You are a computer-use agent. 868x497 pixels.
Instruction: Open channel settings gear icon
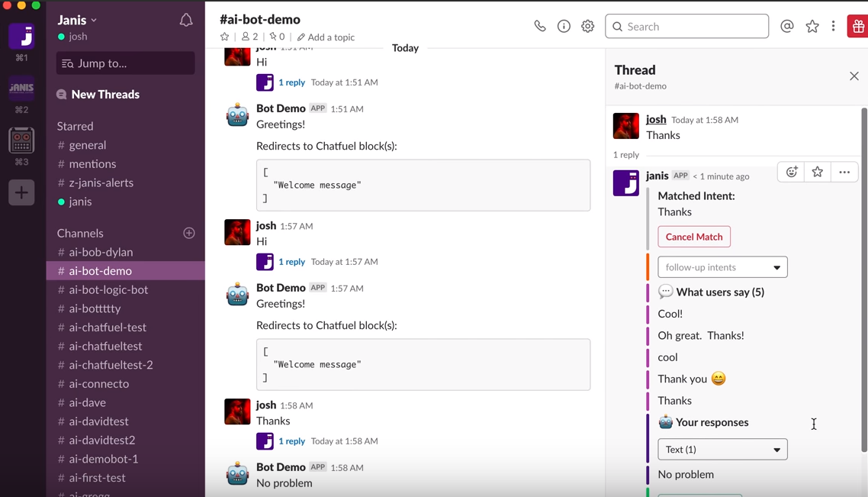point(587,26)
